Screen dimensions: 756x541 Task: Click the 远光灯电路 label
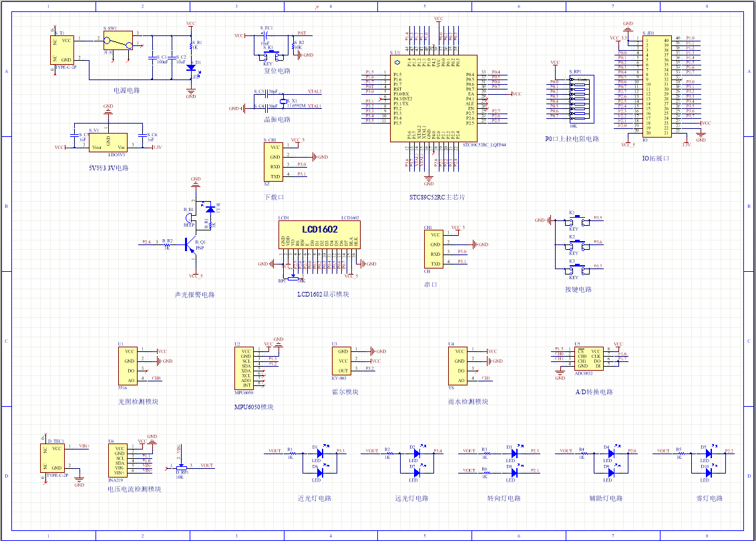pos(412,498)
